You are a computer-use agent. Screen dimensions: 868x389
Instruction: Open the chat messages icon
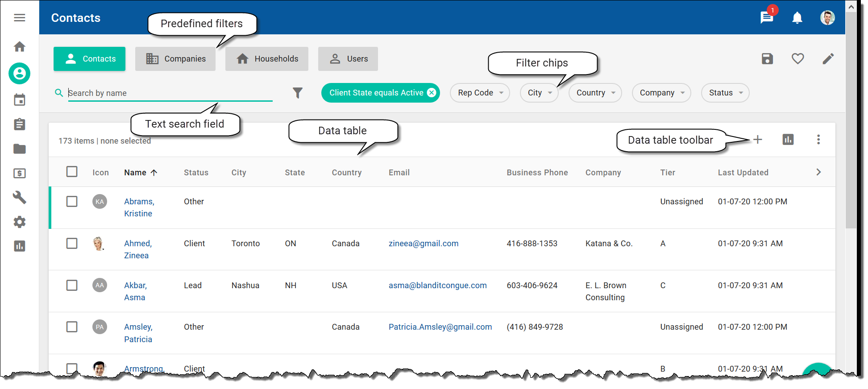[x=766, y=18]
